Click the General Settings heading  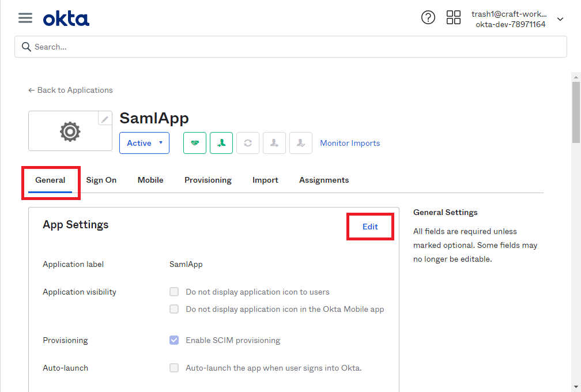(x=446, y=212)
